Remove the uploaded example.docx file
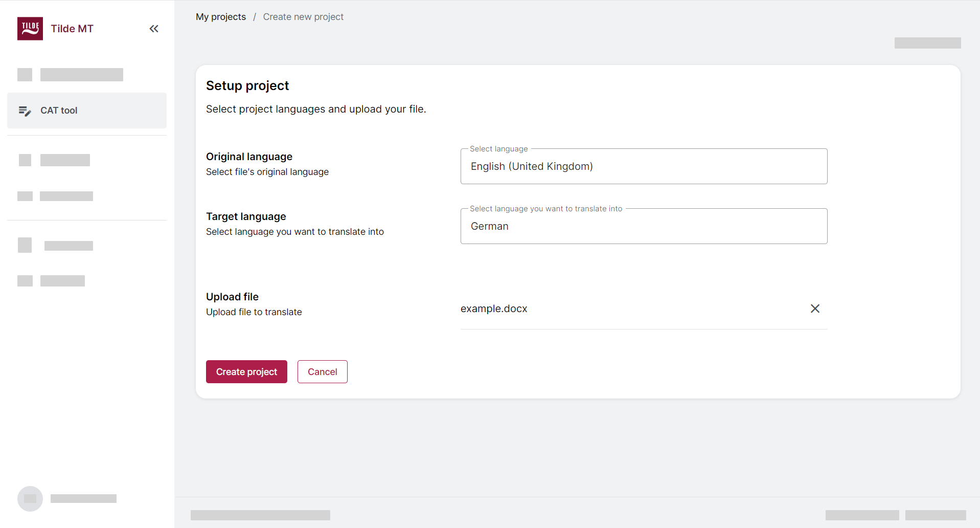Image resolution: width=980 pixels, height=528 pixels. pos(815,309)
